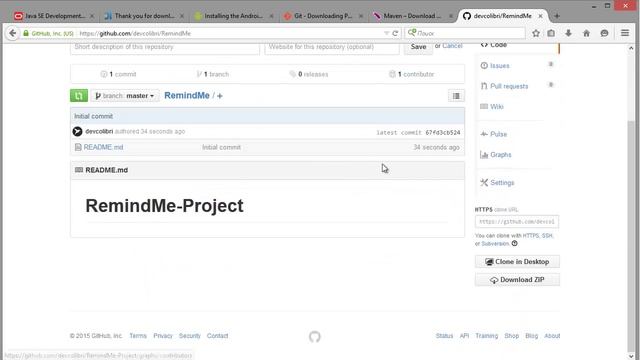
Task: Toggle the file list view icon button
Action: click(456, 96)
